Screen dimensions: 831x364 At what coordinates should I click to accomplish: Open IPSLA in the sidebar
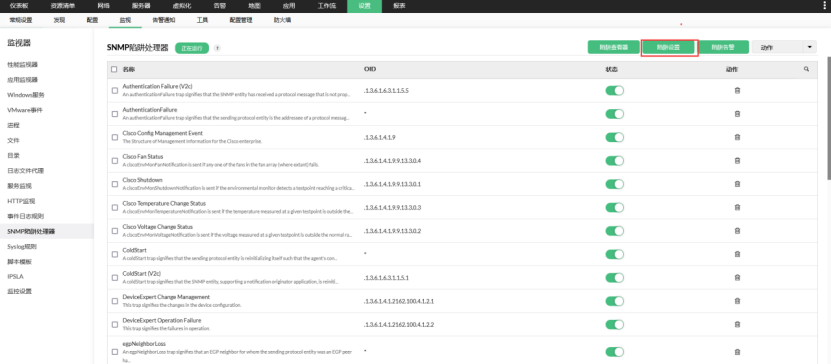(x=15, y=277)
